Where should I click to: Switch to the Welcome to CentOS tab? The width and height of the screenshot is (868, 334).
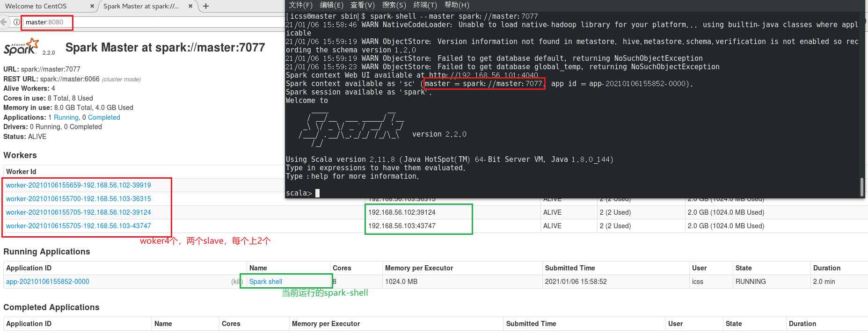tap(36, 6)
